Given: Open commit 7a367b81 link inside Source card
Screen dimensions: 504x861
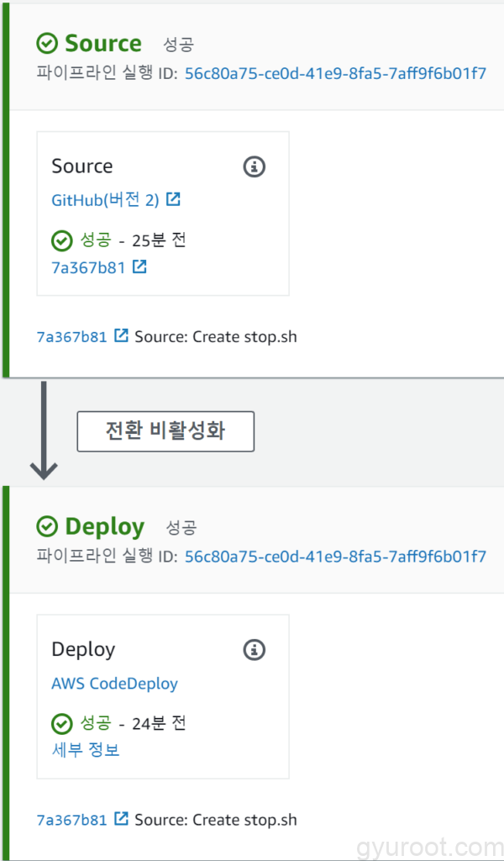Looking at the screenshot, I should [88, 267].
